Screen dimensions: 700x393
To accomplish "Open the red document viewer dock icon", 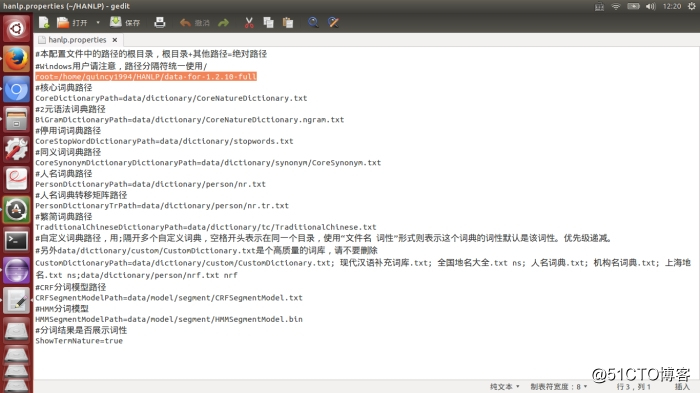I will (x=17, y=180).
